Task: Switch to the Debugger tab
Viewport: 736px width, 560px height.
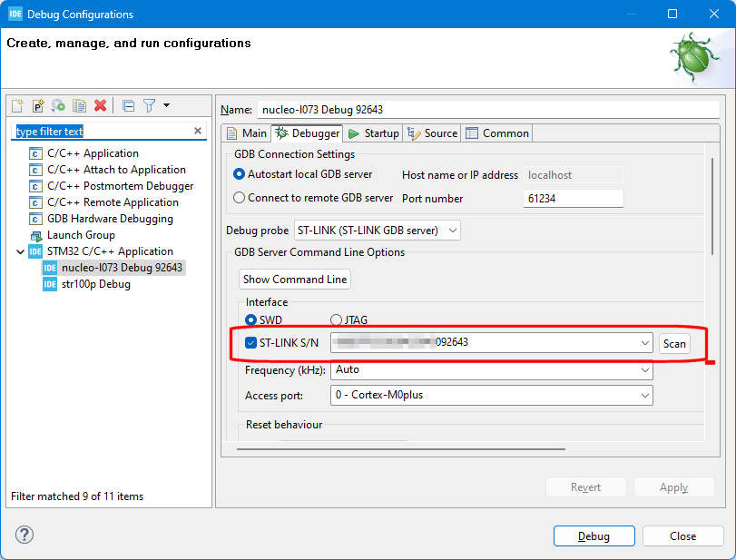Action: pos(307,133)
